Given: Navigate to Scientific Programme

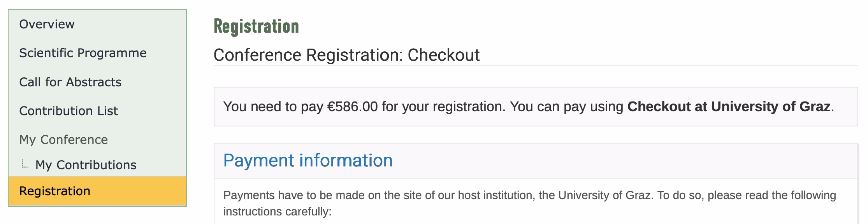Looking at the screenshot, I should click(84, 53).
